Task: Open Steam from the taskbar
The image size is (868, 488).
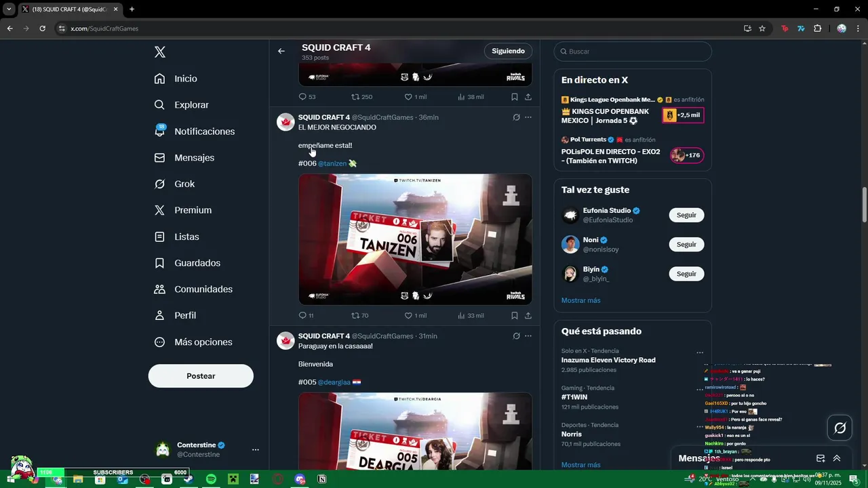Action: click(189, 479)
